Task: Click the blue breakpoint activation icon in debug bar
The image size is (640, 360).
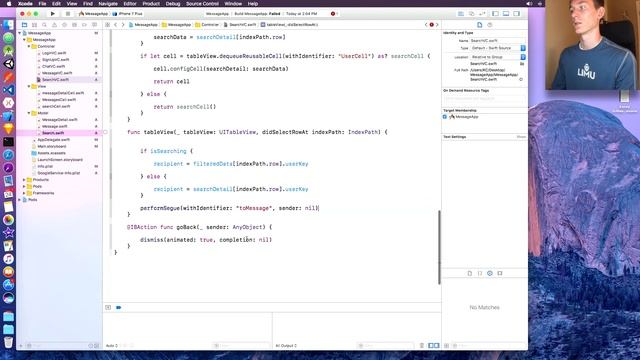Action: coord(119,307)
